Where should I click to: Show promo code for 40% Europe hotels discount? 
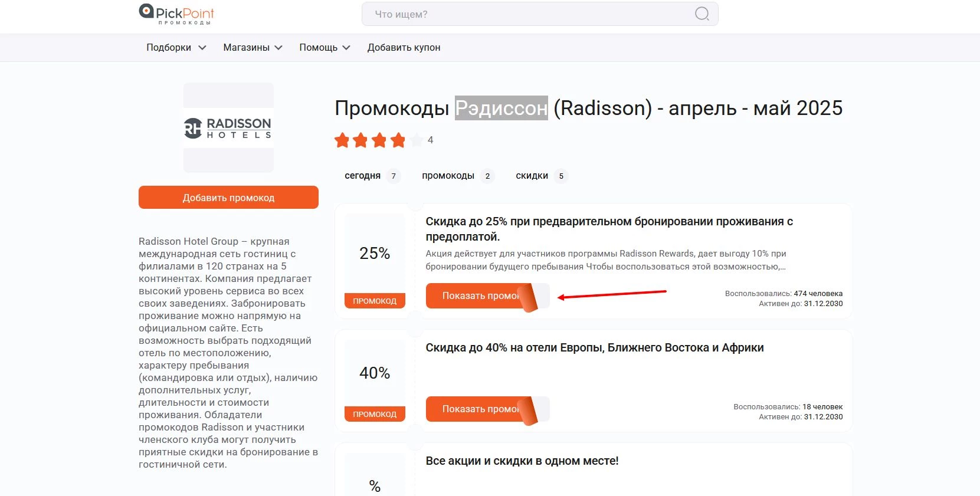487,409
